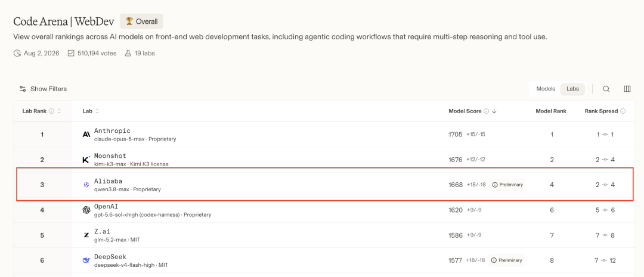Click gpt-5.6-sol-xhigh (codex-harness) model name
The width and height of the screenshot is (644, 277).
pyautogui.click(x=137, y=214)
